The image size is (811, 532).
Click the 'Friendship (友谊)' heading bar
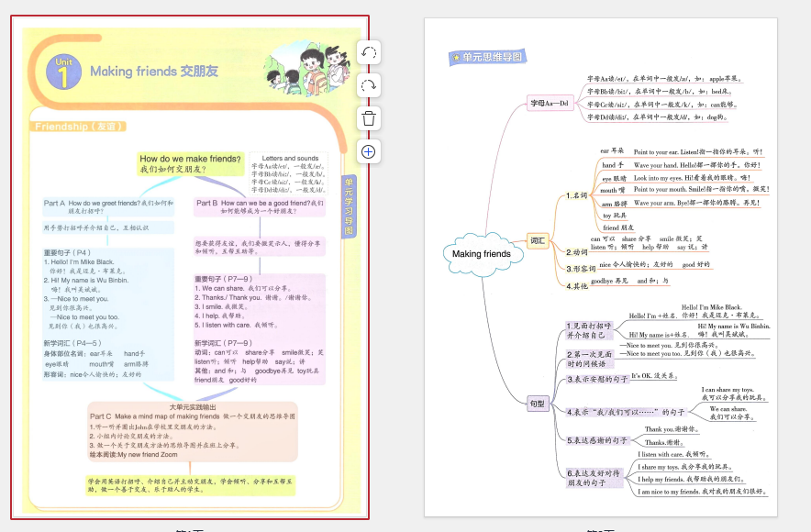78,127
